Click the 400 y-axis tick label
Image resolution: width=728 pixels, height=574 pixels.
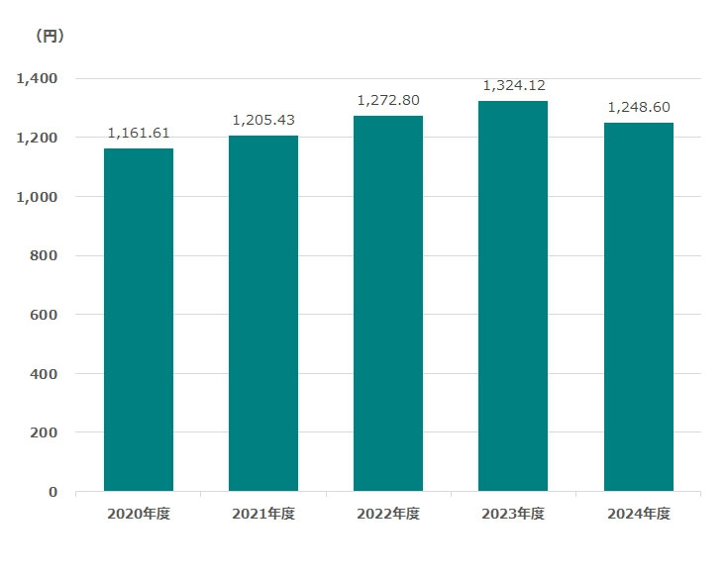(44, 373)
